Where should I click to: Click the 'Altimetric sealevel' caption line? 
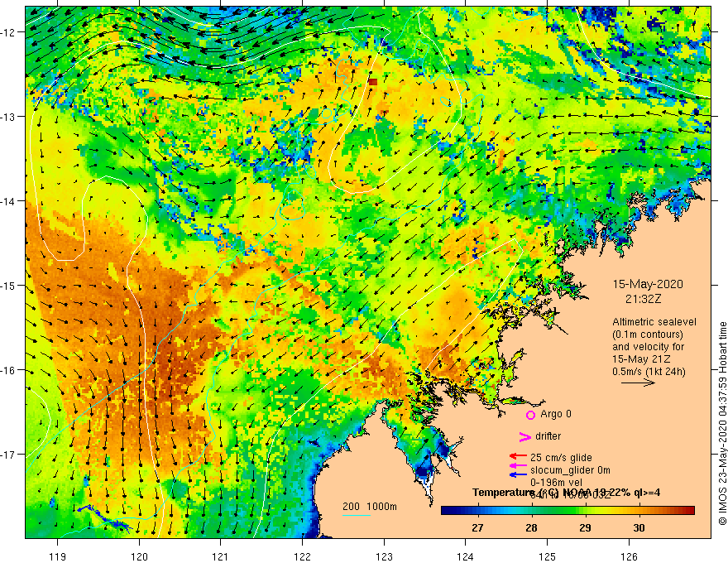[x=654, y=322]
